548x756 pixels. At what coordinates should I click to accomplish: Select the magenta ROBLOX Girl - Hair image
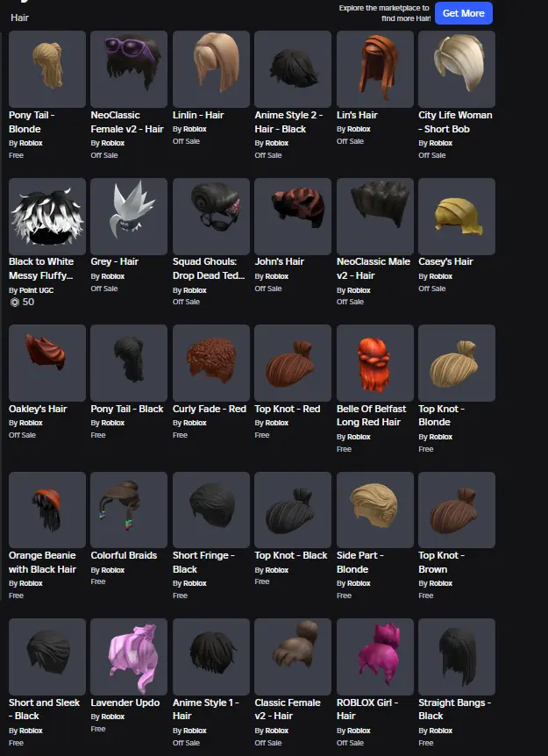click(x=375, y=657)
